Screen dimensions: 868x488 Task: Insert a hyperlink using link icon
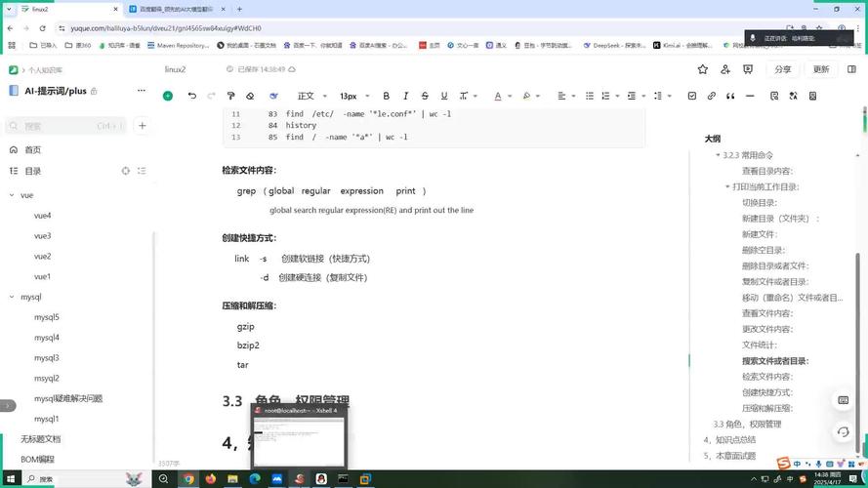[712, 96]
